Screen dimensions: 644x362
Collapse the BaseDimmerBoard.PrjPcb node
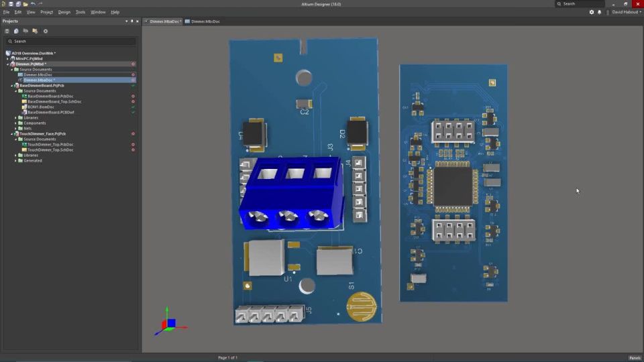12,85
